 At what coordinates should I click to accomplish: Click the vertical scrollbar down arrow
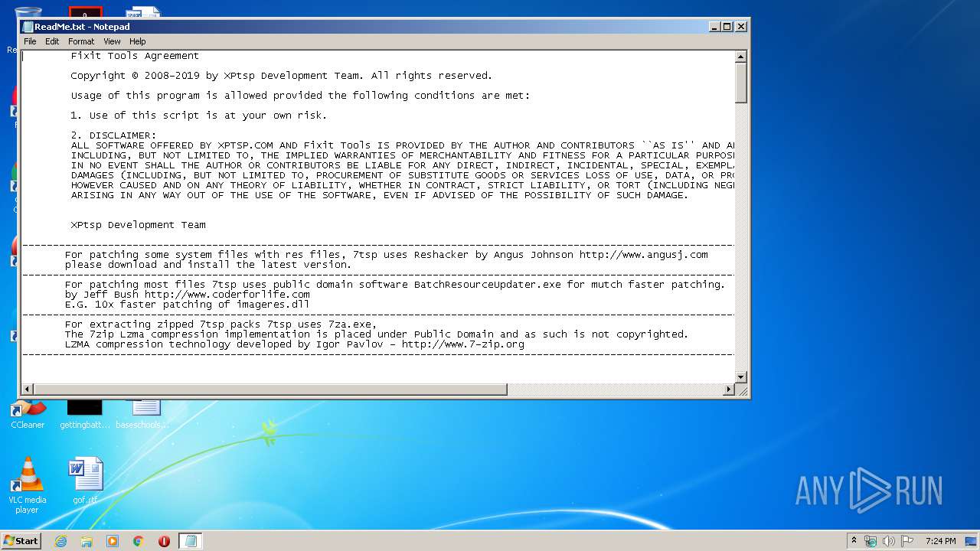740,377
